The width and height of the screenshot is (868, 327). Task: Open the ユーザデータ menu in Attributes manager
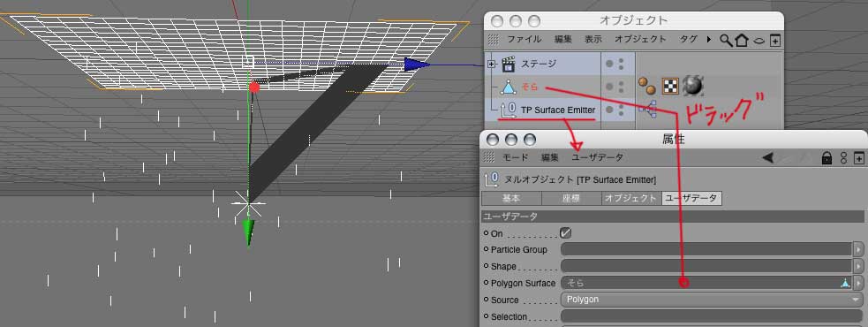[597, 158]
